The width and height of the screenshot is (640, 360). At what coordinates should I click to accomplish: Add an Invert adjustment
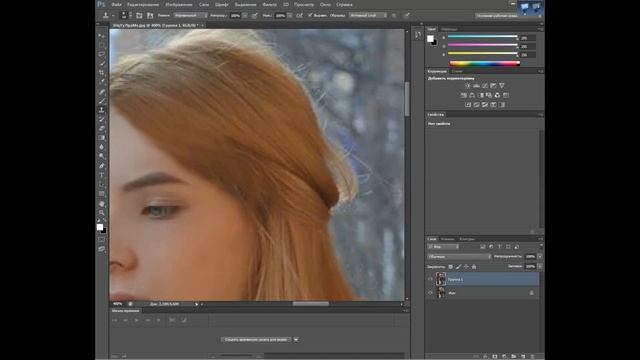[468, 104]
